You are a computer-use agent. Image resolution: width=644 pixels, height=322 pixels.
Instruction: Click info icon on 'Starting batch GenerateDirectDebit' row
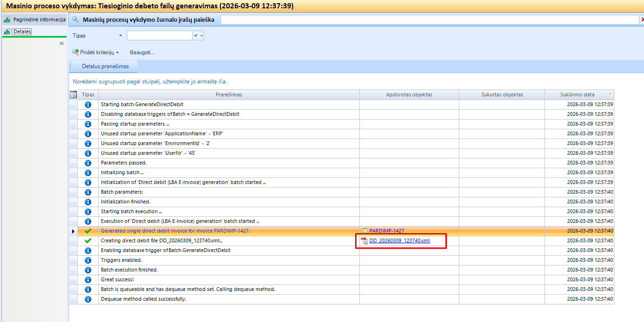(x=88, y=104)
